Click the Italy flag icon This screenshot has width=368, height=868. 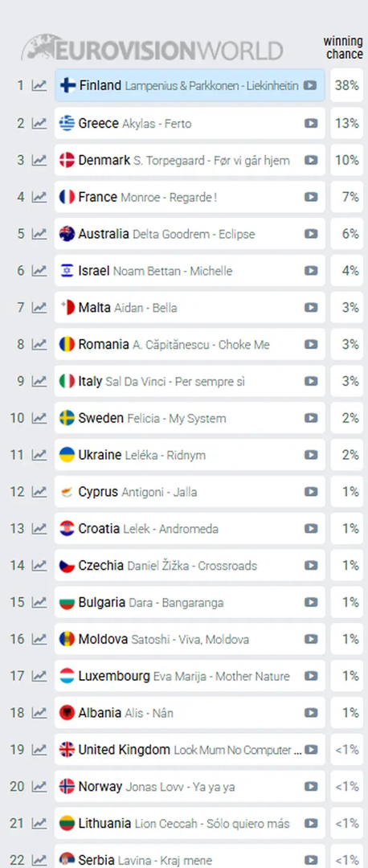(x=67, y=381)
